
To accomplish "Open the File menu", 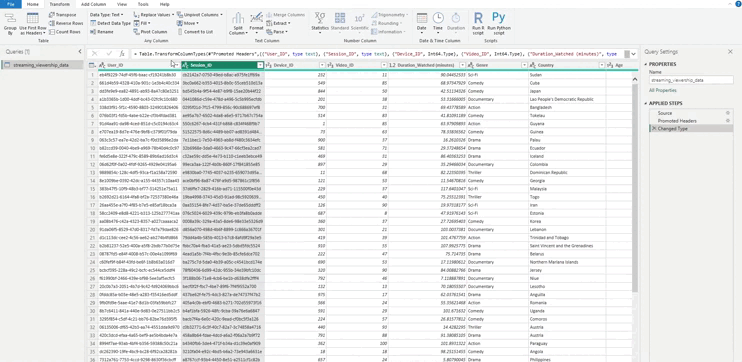I will click(11, 4).
